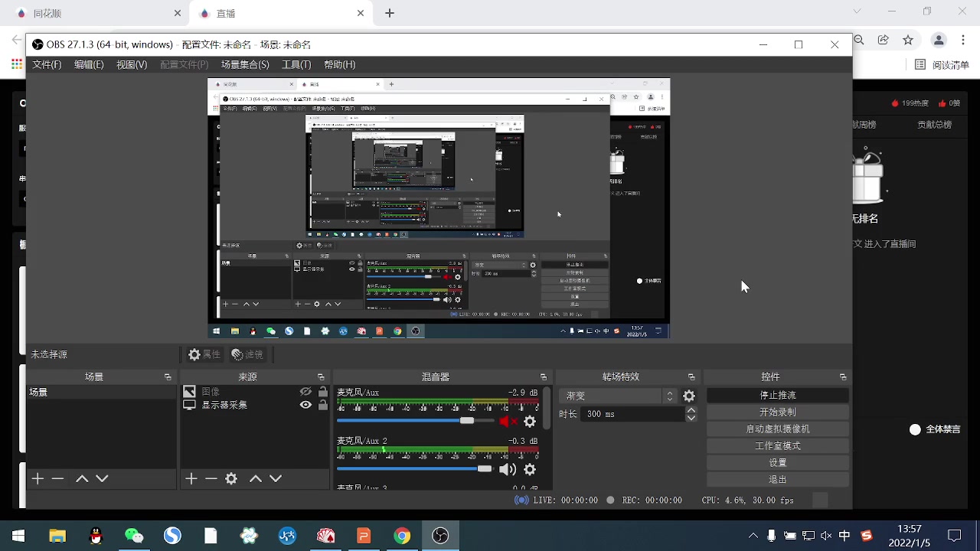Screen dimensions: 980x551
Task: Move selected source up in 来源 list
Action: click(x=256, y=479)
